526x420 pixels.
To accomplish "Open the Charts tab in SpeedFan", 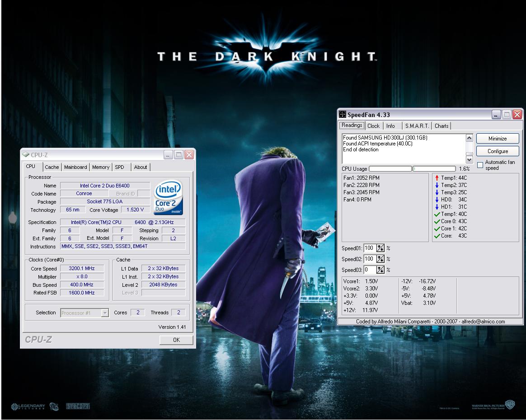I will click(441, 126).
